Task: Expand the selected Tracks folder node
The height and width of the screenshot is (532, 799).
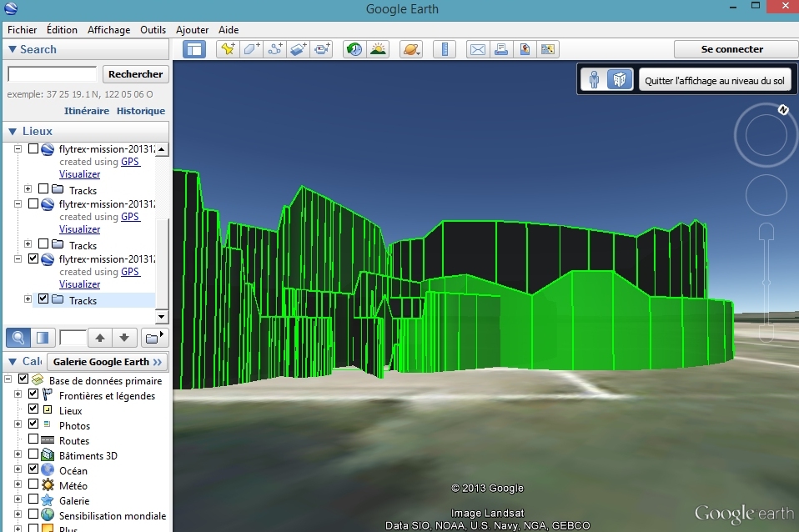Action: tap(28, 299)
